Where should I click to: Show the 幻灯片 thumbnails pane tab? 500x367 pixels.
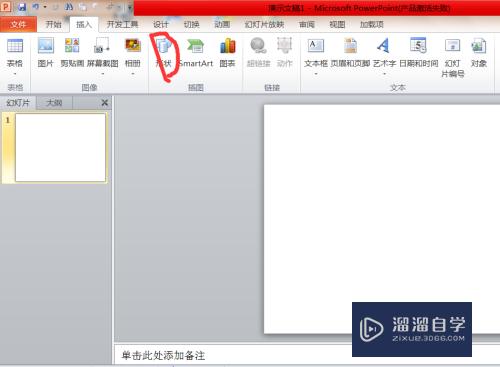click(x=18, y=103)
